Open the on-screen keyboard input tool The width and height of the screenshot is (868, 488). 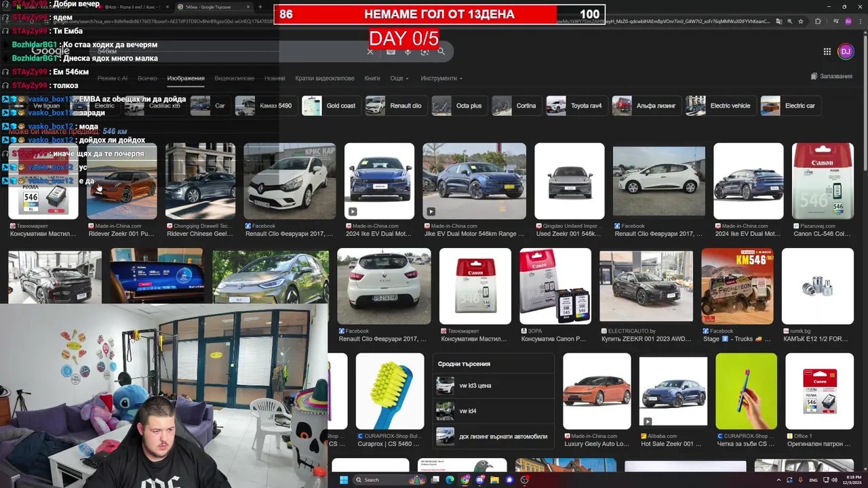coord(391,52)
